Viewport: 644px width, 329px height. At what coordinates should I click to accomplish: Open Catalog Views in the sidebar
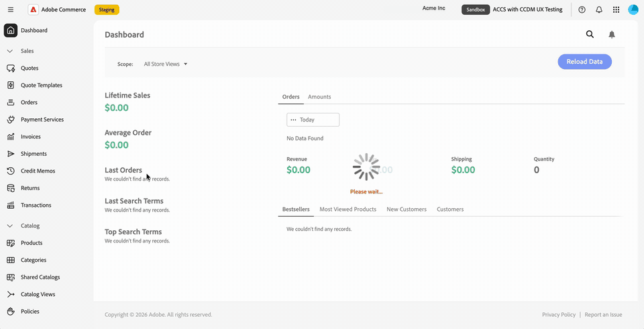[38, 295]
